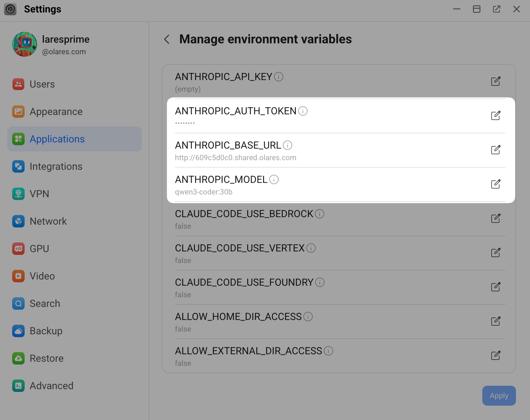Click the base URL value http://609c5d0c0.shared.olares.com
Screen dimensions: 530x420
click(236, 158)
